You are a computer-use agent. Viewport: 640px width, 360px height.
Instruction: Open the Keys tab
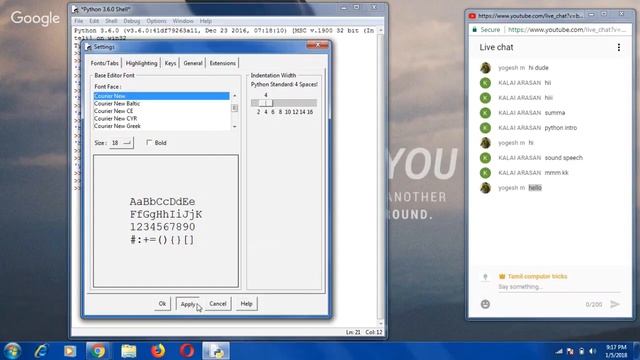click(171, 63)
